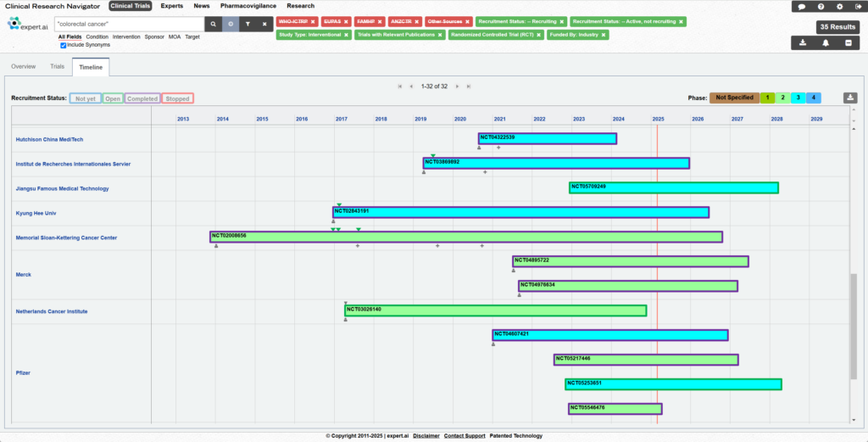Go to the last timeline page
The height and width of the screenshot is (442, 868).
click(x=469, y=87)
